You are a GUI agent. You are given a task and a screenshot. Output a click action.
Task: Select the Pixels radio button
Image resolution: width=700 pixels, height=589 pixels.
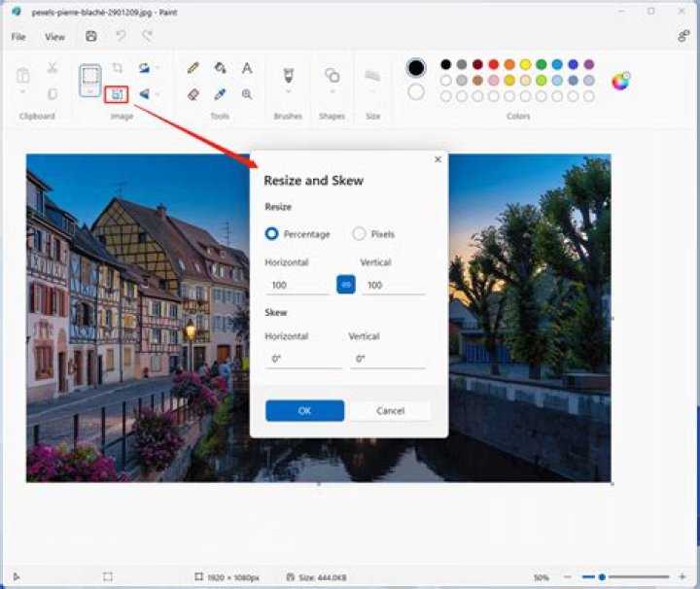point(359,234)
